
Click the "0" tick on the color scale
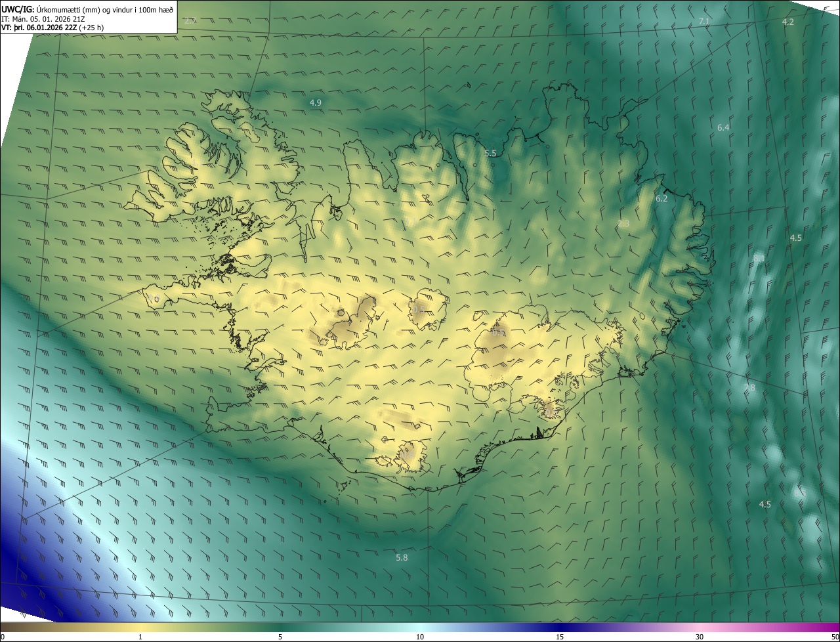3,637
